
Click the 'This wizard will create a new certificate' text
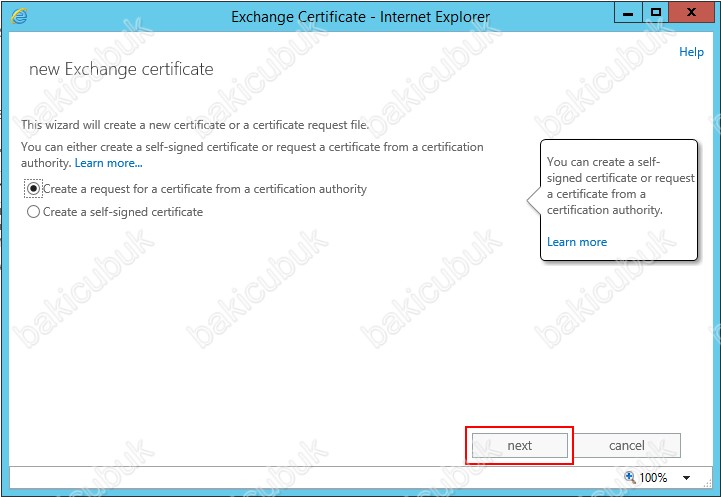pos(195,125)
